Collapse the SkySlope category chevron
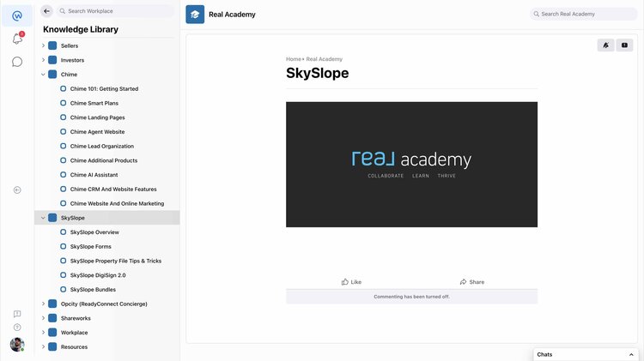The height and width of the screenshot is (361, 644). [x=43, y=218]
